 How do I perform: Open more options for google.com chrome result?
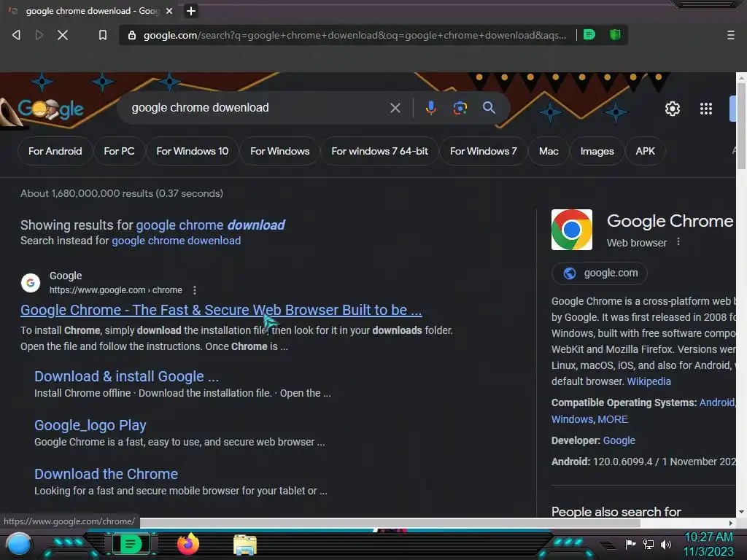[x=194, y=290]
